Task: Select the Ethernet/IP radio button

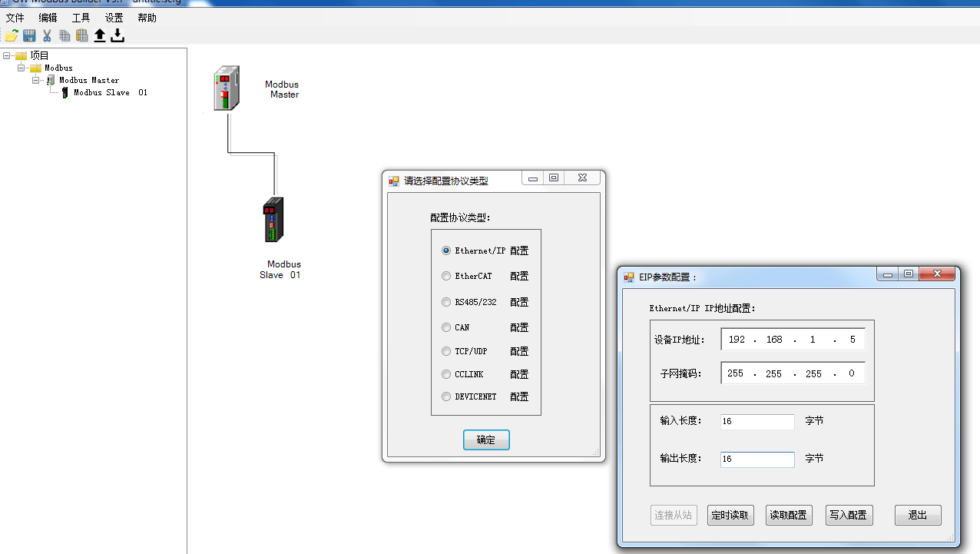Action: (446, 250)
